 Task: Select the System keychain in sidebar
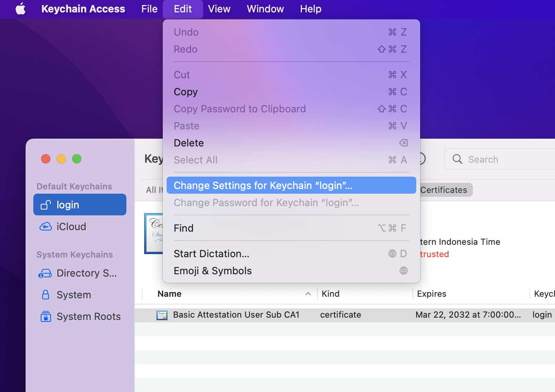80,295
